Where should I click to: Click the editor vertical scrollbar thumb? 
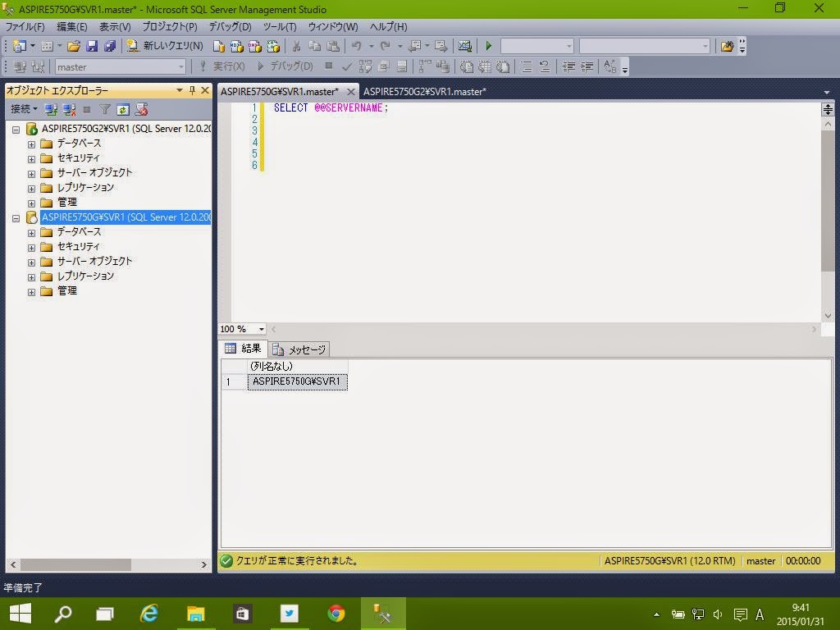[x=827, y=202]
